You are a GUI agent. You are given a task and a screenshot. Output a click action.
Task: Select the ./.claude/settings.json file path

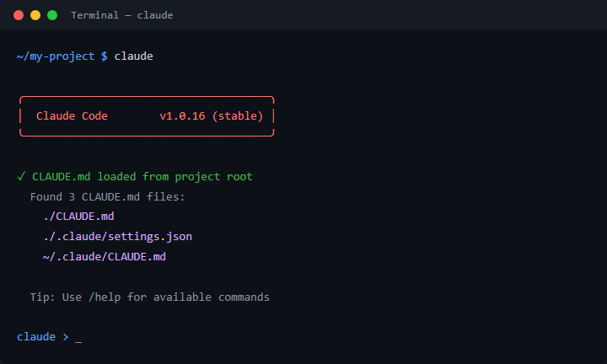pos(118,237)
